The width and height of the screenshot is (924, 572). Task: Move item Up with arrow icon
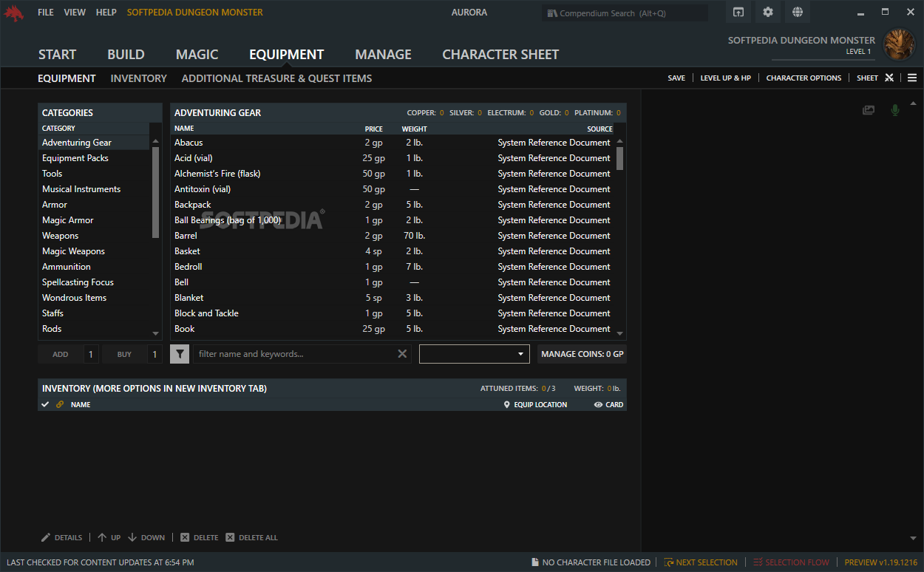(102, 537)
